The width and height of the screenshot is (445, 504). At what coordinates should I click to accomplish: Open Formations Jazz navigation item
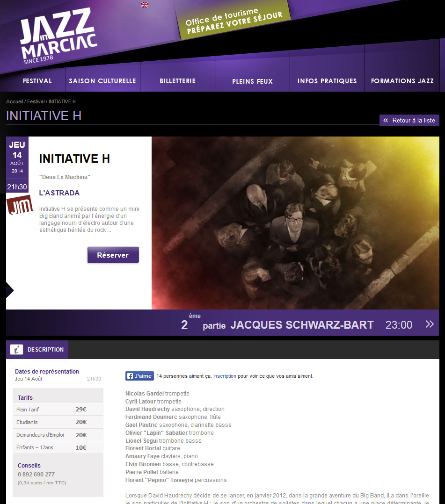tap(402, 81)
